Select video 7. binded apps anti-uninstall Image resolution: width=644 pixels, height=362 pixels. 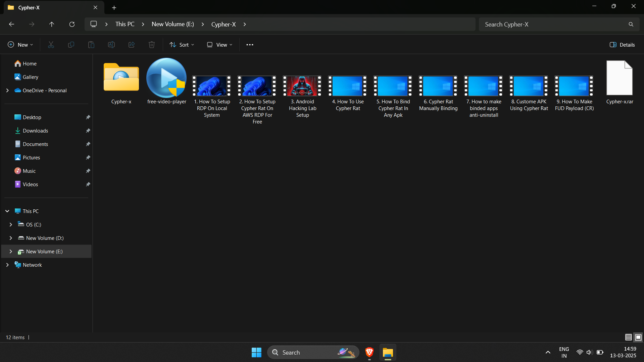484,97
